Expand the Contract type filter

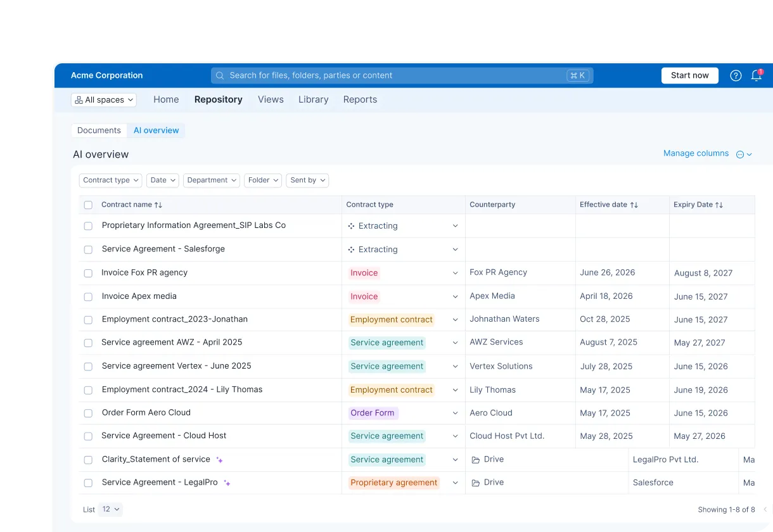click(111, 180)
